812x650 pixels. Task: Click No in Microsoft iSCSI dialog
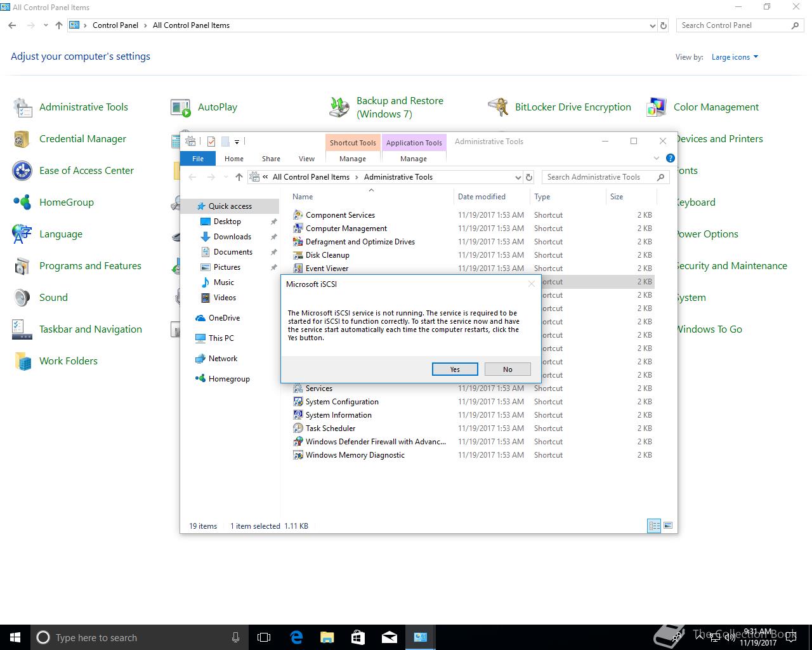pyautogui.click(x=507, y=369)
